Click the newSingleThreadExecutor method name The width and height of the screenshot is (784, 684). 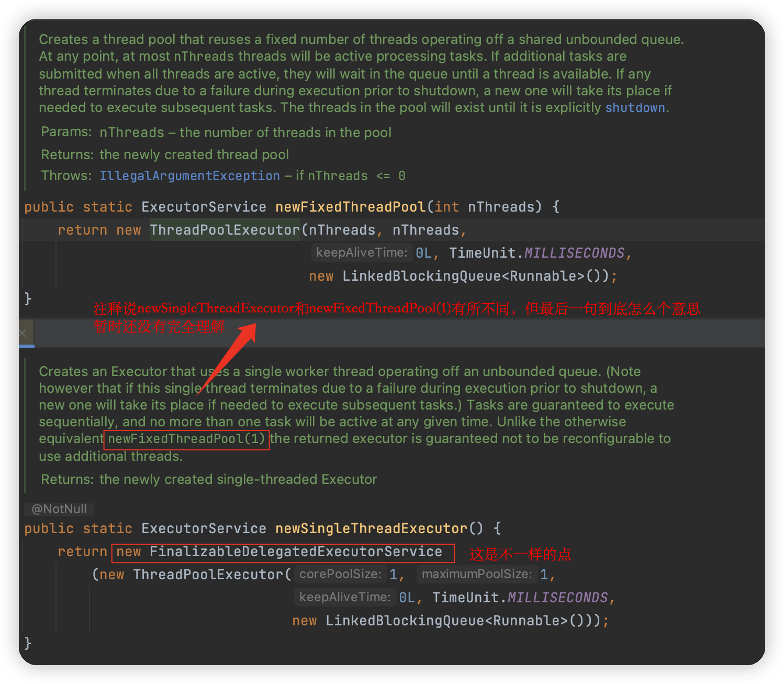pyautogui.click(x=372, y=528)
